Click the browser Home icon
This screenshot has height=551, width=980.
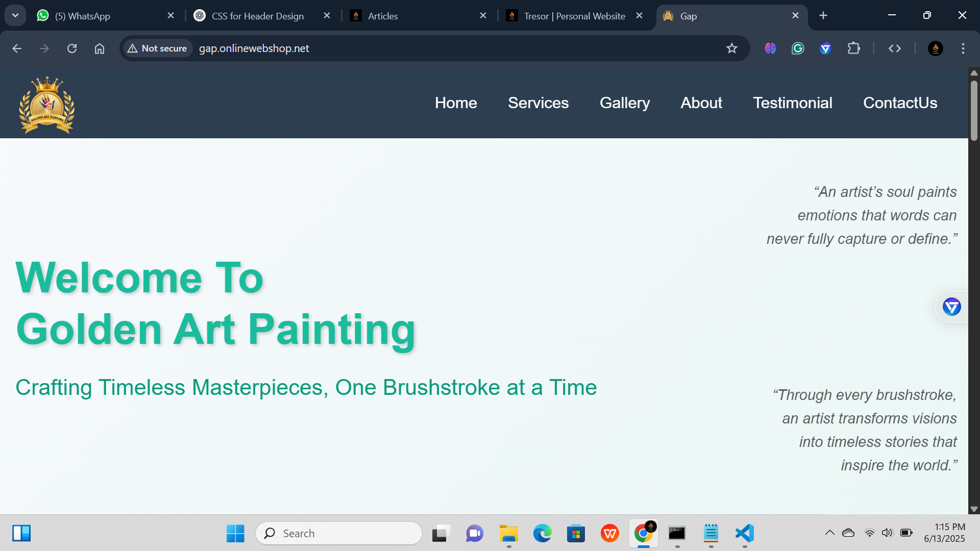100,48
